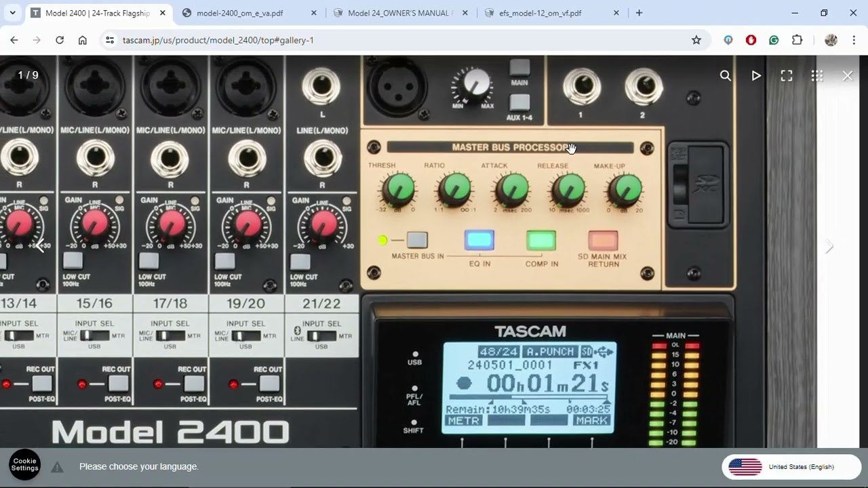Reload the current page

60,40
